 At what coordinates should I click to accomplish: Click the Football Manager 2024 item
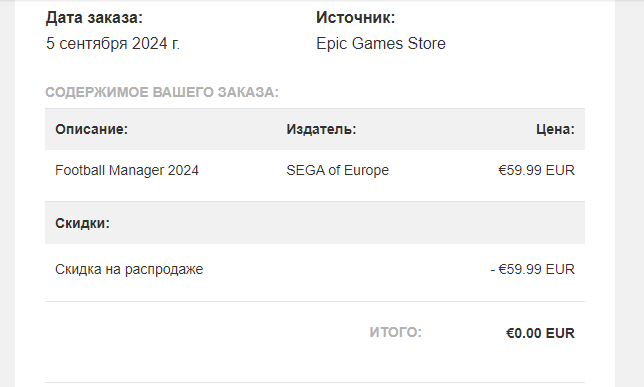[127, 170]
